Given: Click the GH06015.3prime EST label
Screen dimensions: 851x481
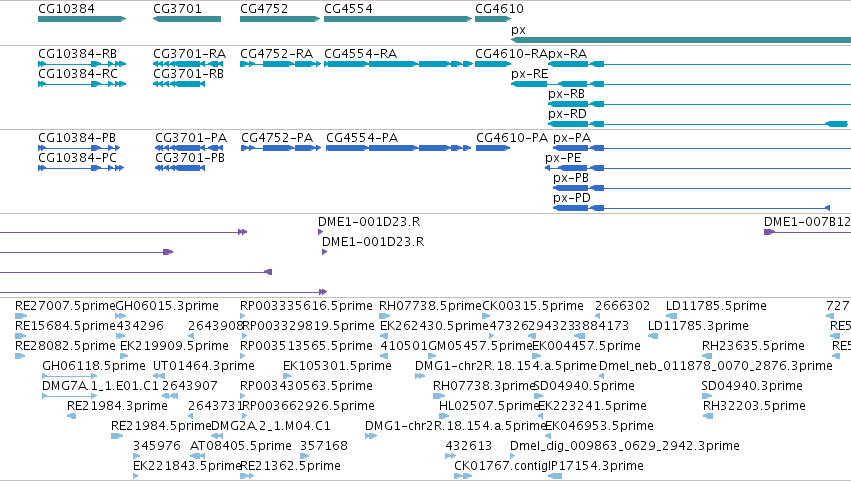Looking at the screenshot, I should click(x=167, y=306).
